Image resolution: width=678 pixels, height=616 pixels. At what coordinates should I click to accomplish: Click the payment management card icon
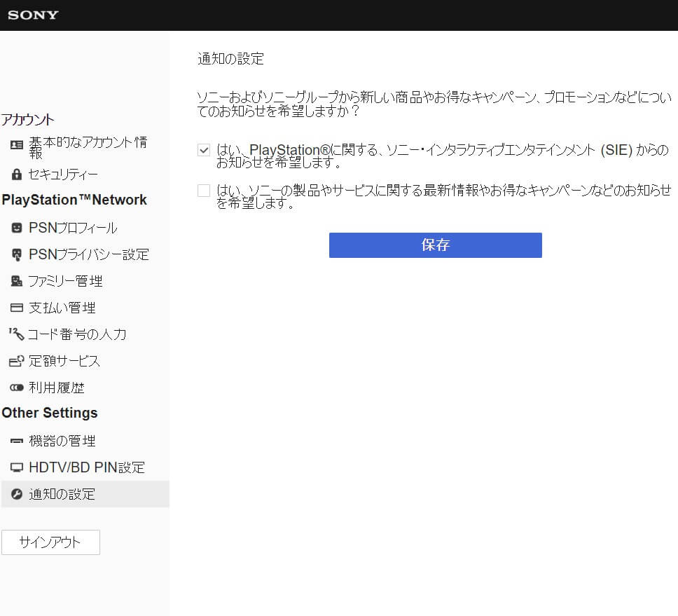coord(17,308)
